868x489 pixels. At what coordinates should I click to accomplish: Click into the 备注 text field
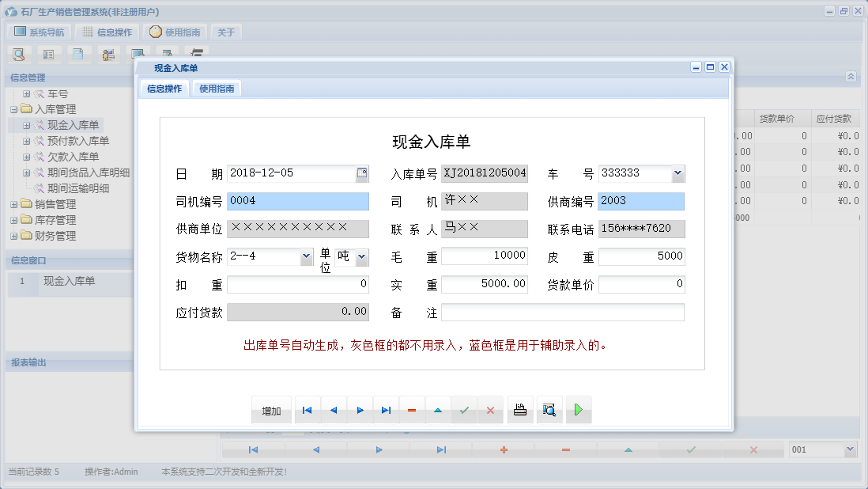pyautogui.click(x=562, y=313)
